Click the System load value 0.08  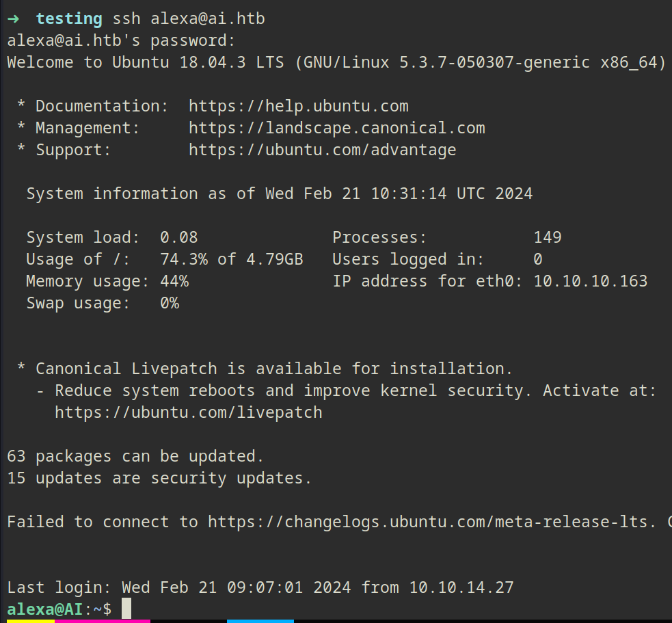tap(178, 237)
